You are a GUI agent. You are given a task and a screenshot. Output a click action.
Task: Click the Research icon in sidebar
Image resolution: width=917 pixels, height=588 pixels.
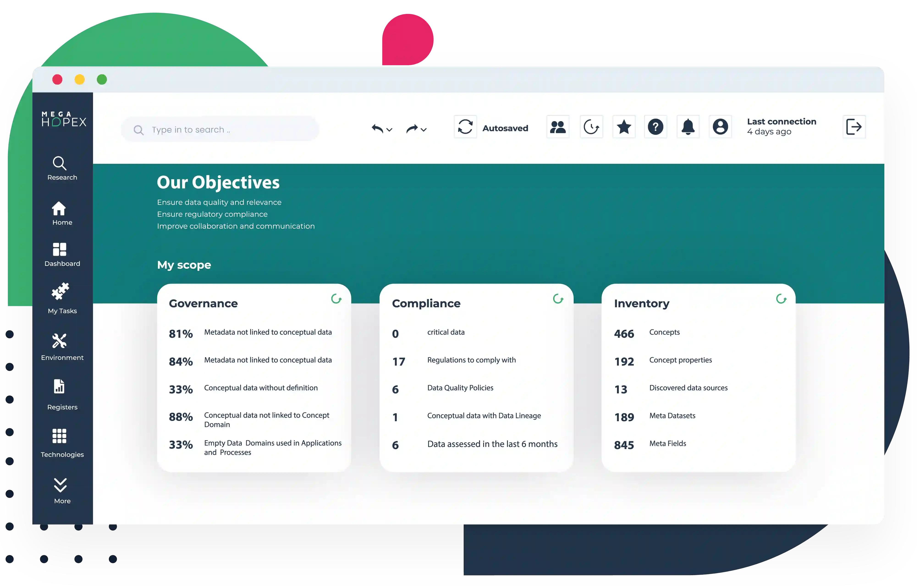click(x=62, y=168)
